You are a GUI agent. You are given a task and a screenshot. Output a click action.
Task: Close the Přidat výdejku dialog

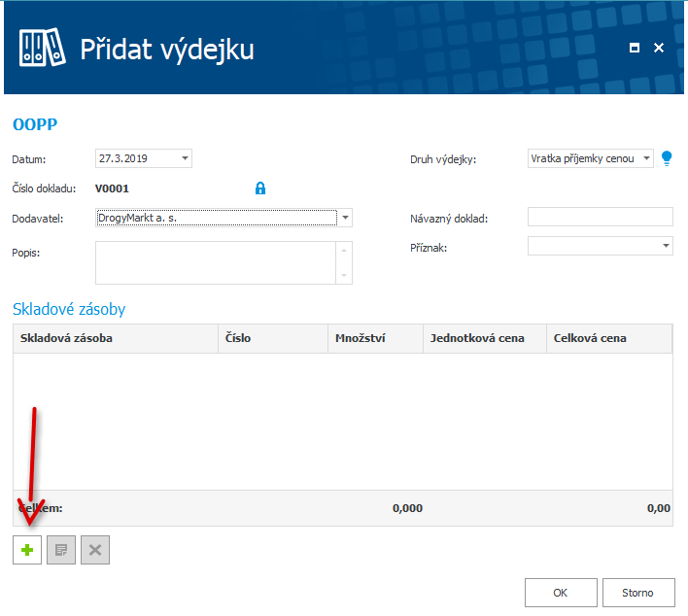pos(659,48)
